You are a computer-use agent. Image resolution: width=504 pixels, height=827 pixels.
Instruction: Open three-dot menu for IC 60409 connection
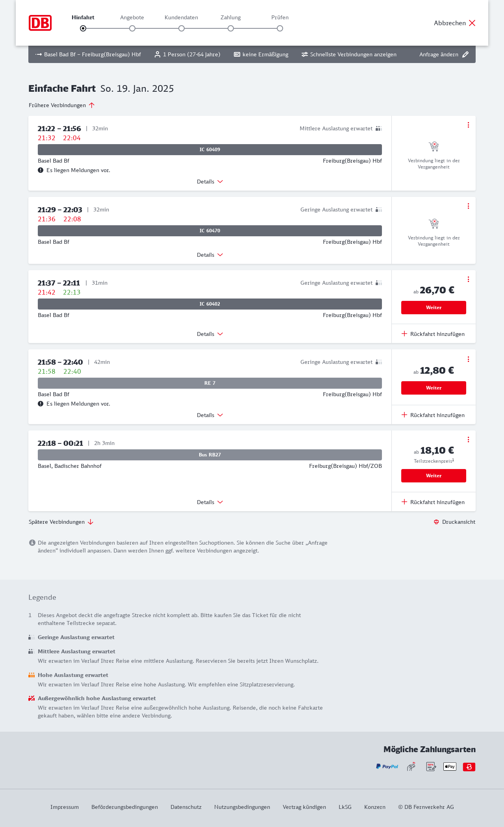tap(468, 125)
